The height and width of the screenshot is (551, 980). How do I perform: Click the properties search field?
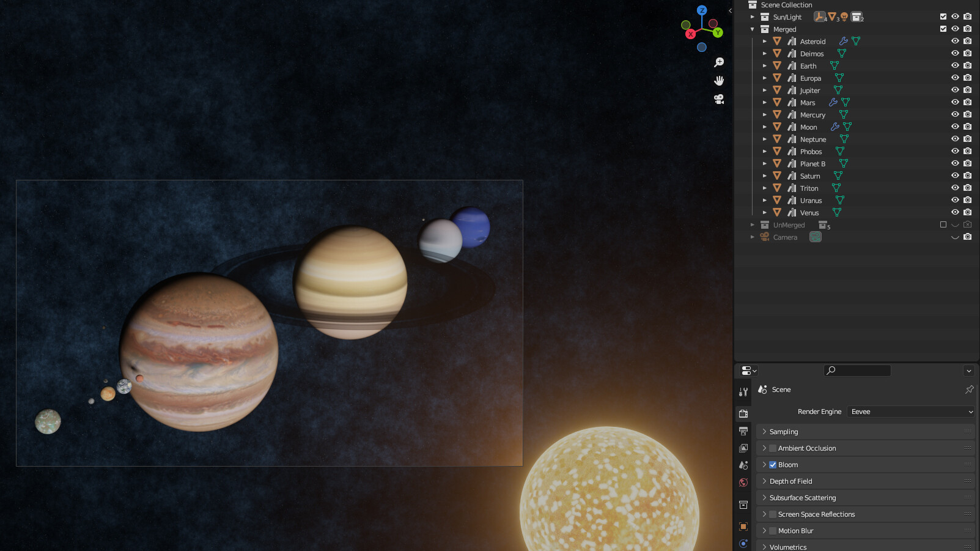click(x=857, y=371)
